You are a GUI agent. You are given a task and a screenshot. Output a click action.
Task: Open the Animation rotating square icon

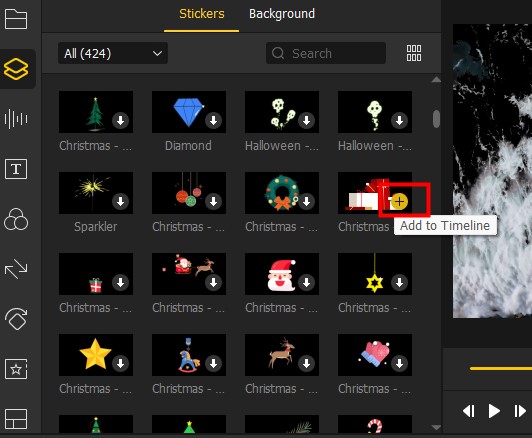tap(16, 319)
